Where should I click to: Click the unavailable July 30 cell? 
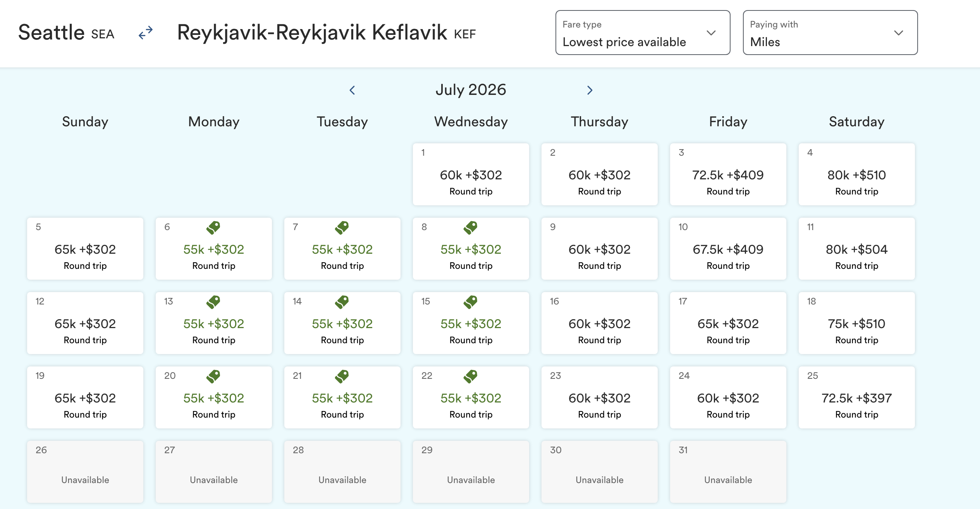point(600,472)
